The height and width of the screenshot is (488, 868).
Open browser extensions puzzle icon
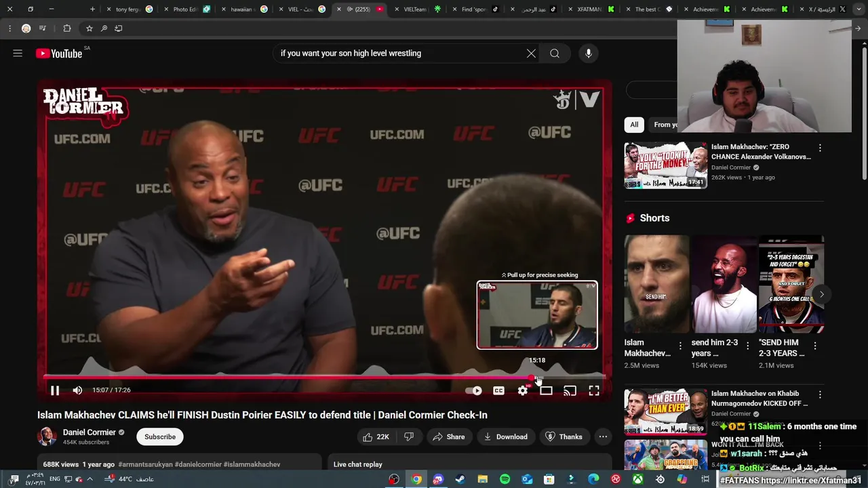click(66, 28)
